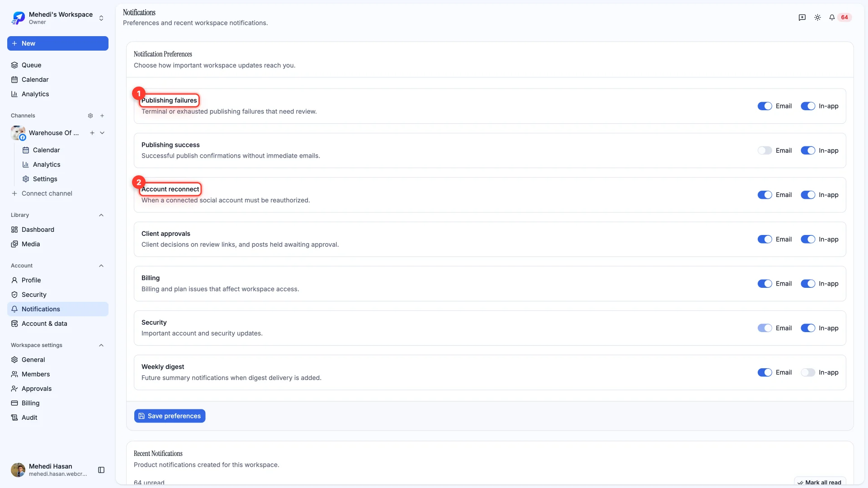Image resolution: width=868 pixels, height=488 pixels.
Task: Open top-level Analytics in sidebar
Action: 58,94
